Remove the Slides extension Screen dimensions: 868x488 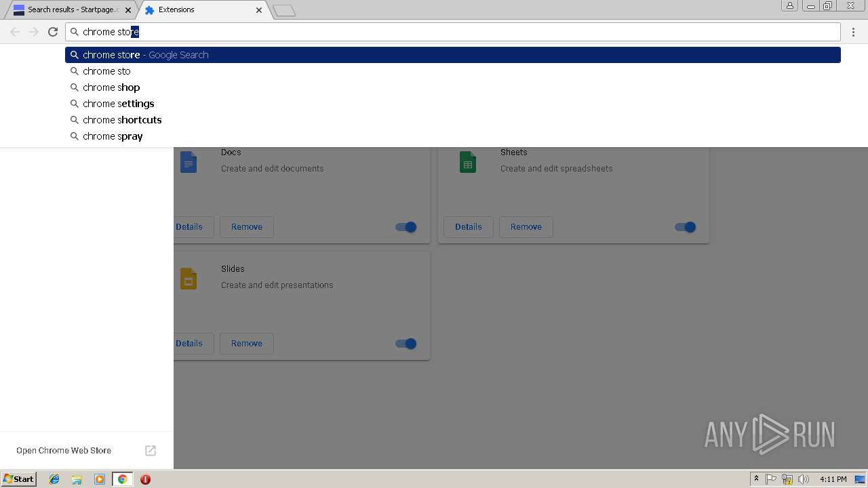(247, 344)
